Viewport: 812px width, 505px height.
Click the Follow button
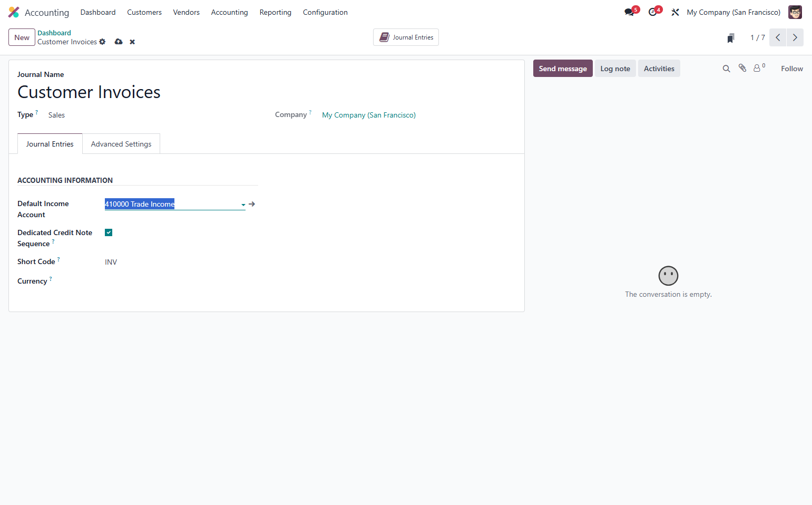[792, 69]
